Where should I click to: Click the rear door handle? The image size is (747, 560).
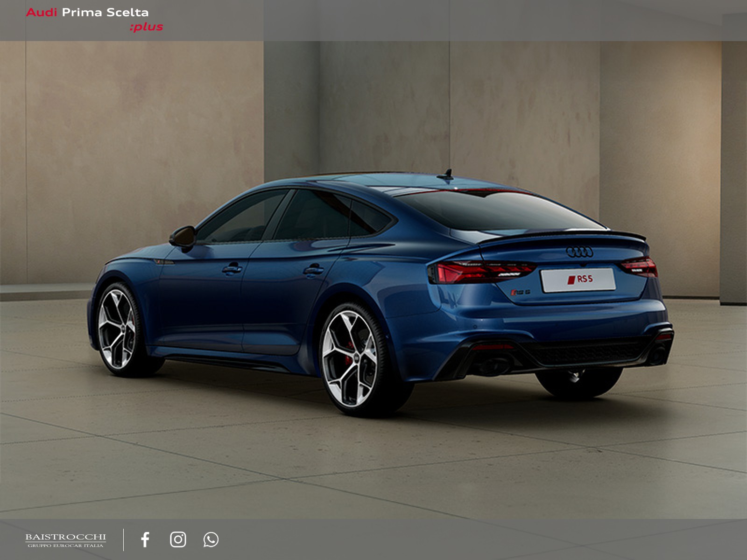coord(313,270)
